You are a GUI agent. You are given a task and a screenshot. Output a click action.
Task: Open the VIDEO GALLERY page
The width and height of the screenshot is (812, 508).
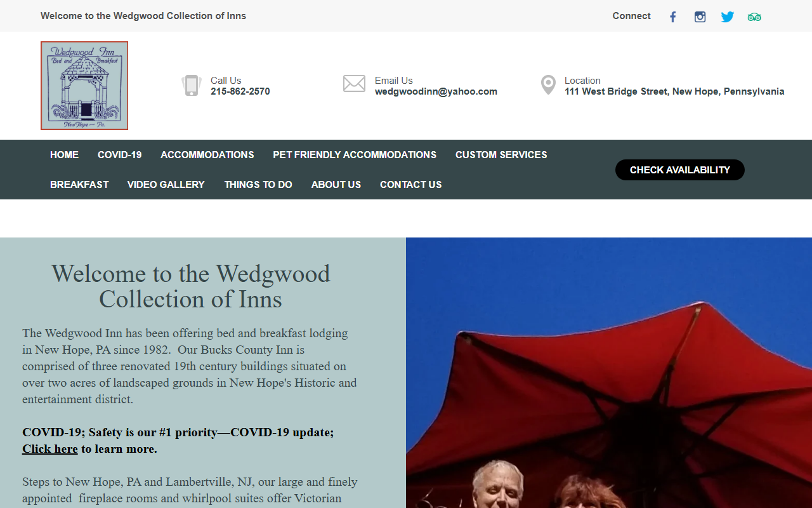tap(166, 185)
